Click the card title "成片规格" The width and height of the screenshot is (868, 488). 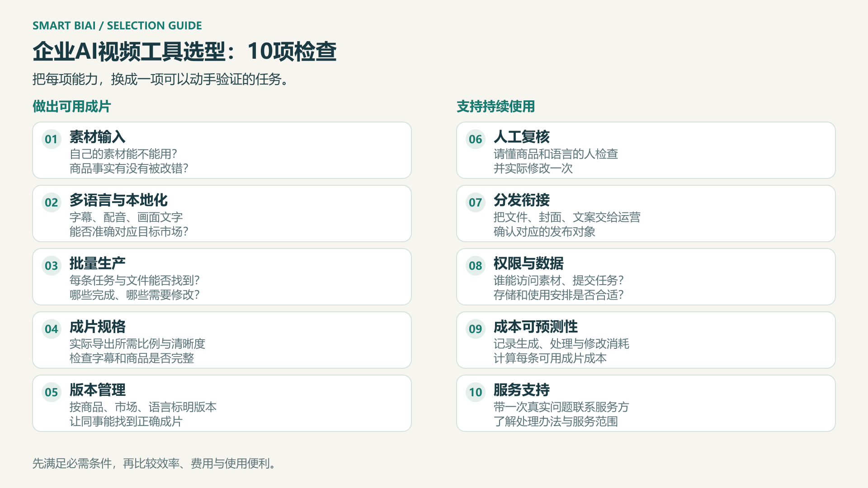(97, 327)
